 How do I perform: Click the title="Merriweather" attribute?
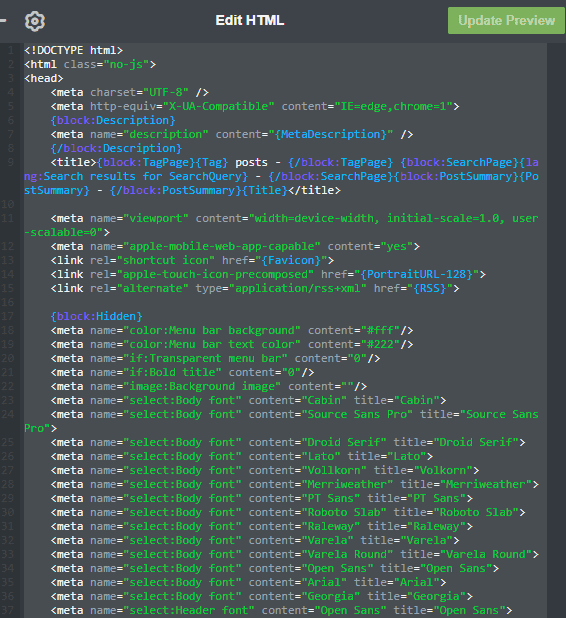(466, 484)
